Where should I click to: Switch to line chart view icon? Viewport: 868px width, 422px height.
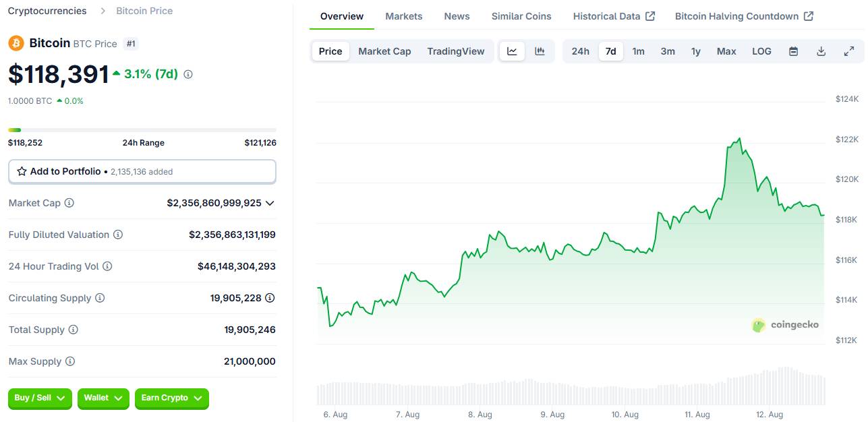click(x=512, y=51)
